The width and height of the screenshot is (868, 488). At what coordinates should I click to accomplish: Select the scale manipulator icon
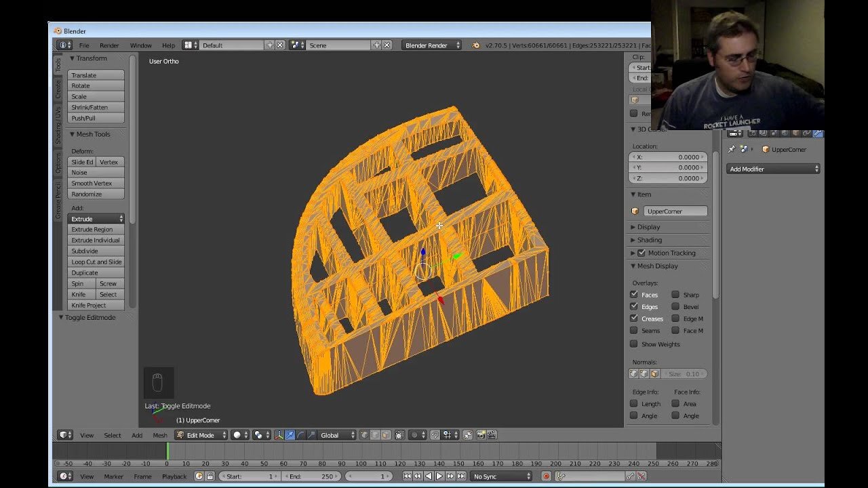[311, 435]
